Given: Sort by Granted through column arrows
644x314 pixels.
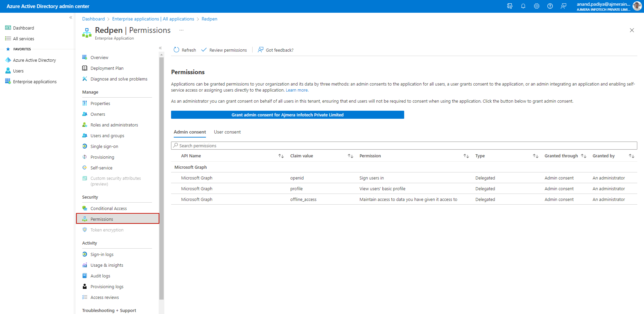Looking at the screenshot, I should (583, 156).
